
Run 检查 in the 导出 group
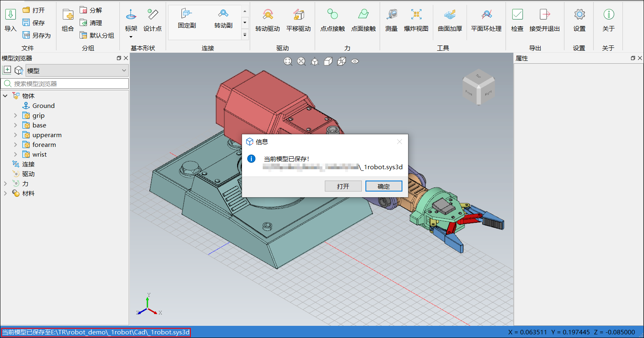[517, 19]
